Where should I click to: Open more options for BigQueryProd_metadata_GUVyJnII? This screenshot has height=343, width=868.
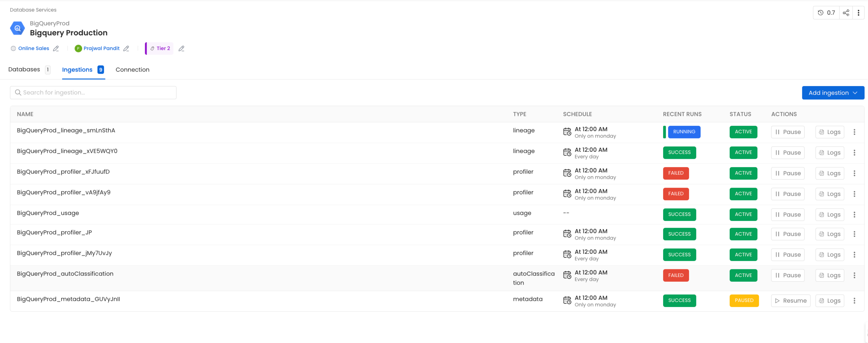(854, 301)
